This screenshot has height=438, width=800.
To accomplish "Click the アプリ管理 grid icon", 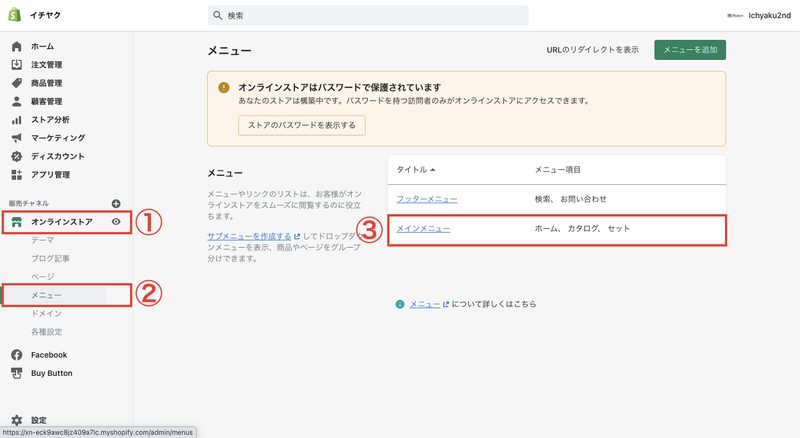I will 17,175.
